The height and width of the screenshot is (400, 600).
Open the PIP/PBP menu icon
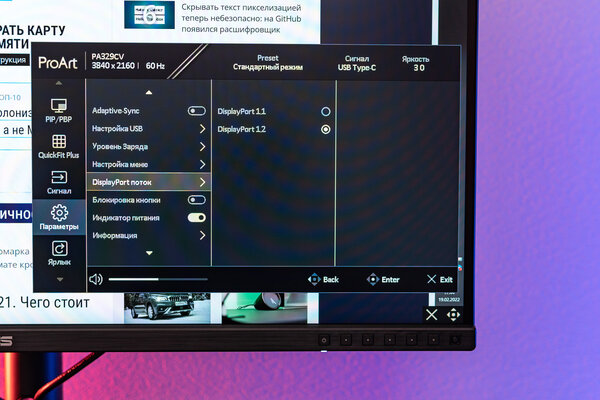point(59,106)
